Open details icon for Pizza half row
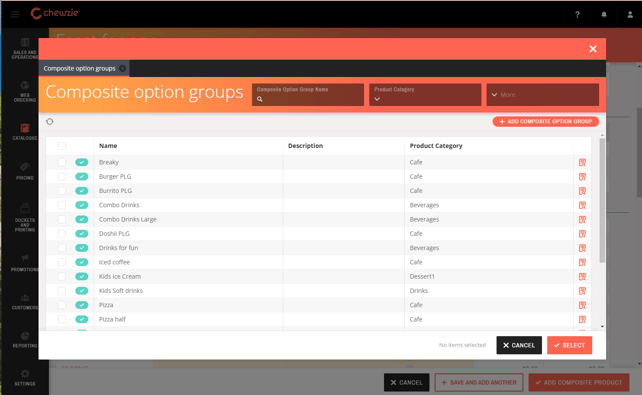 click(x=582, y=320)
